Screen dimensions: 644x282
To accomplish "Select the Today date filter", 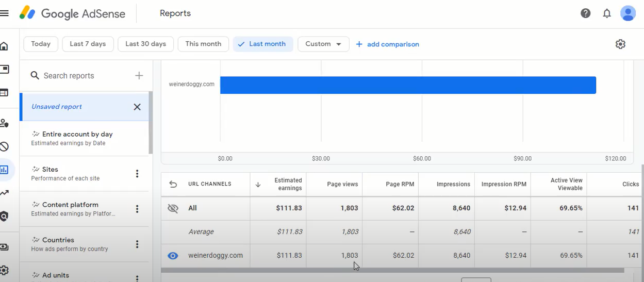I will click(41, 44).
